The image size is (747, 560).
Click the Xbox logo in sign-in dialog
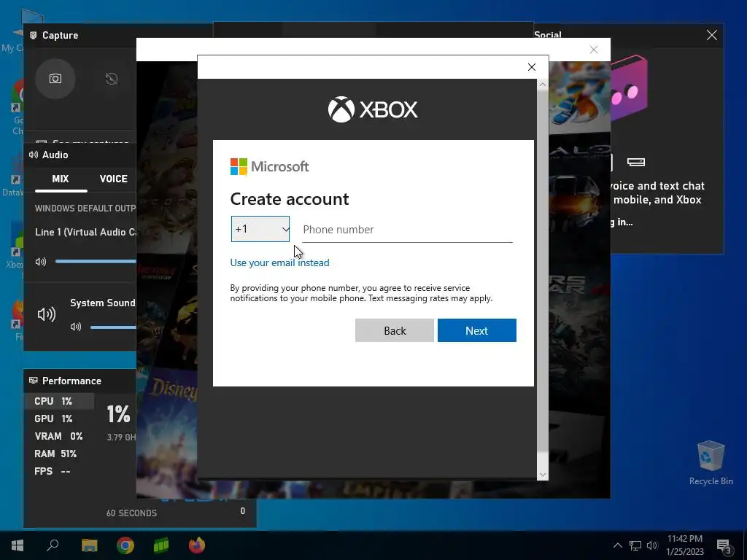(373, 109)
